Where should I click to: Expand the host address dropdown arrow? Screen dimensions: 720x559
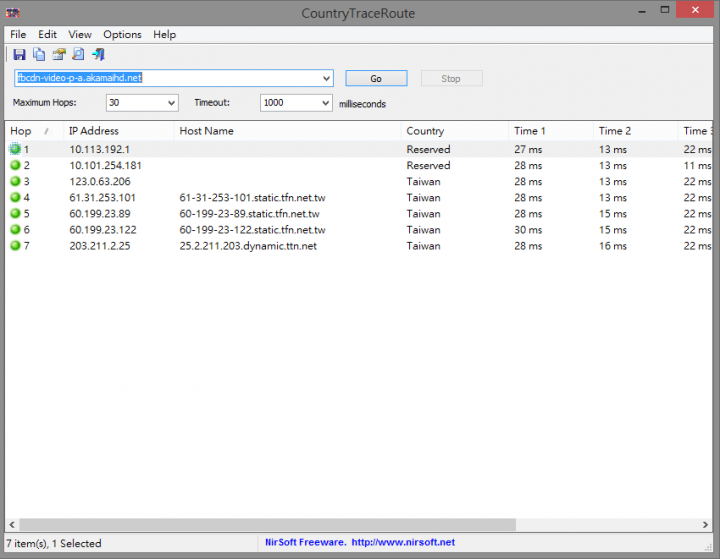326,78
